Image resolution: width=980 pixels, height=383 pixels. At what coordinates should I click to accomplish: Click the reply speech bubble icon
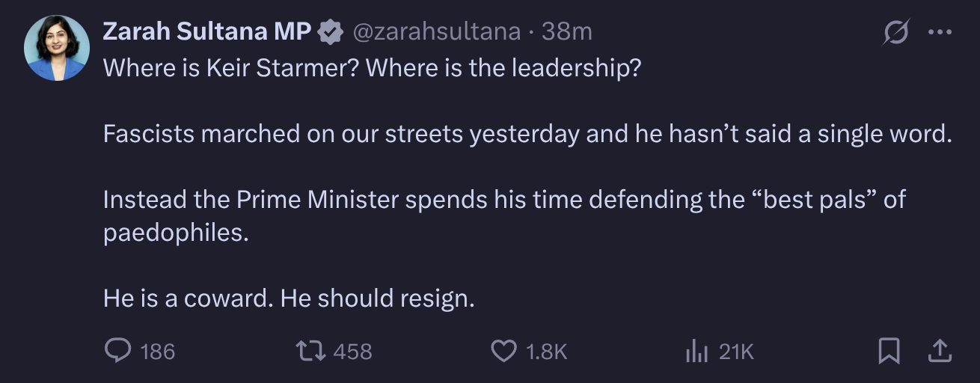(x=117, y=351)
